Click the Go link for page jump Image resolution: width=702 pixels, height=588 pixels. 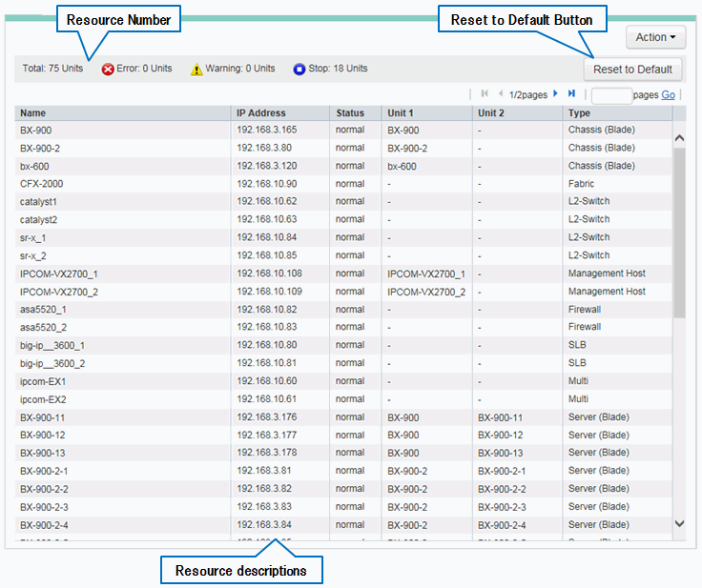coord(668,95)
